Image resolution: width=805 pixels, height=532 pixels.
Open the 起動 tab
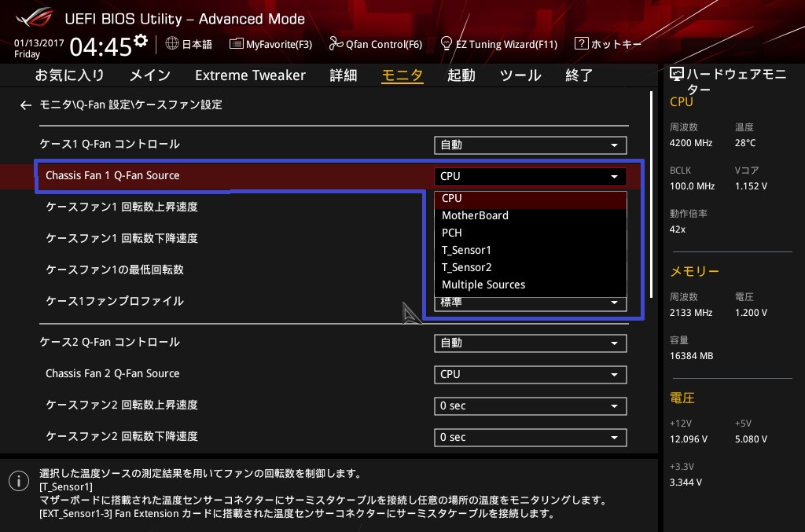coord(461,75)
